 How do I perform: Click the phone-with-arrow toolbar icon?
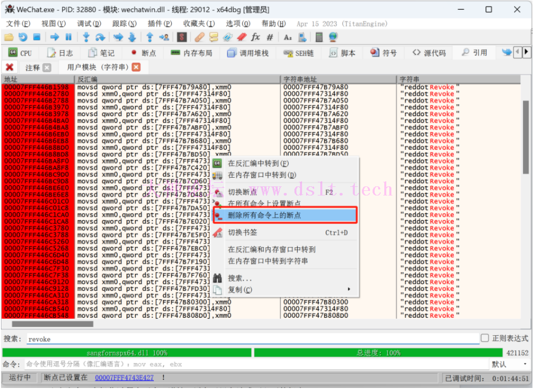tap(302, 37)
